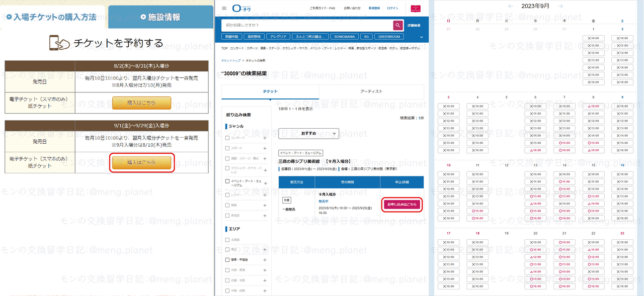Open ご利用ガイド・FAQ link
Viewport: 644px width, 296px height.
[323, 9]
